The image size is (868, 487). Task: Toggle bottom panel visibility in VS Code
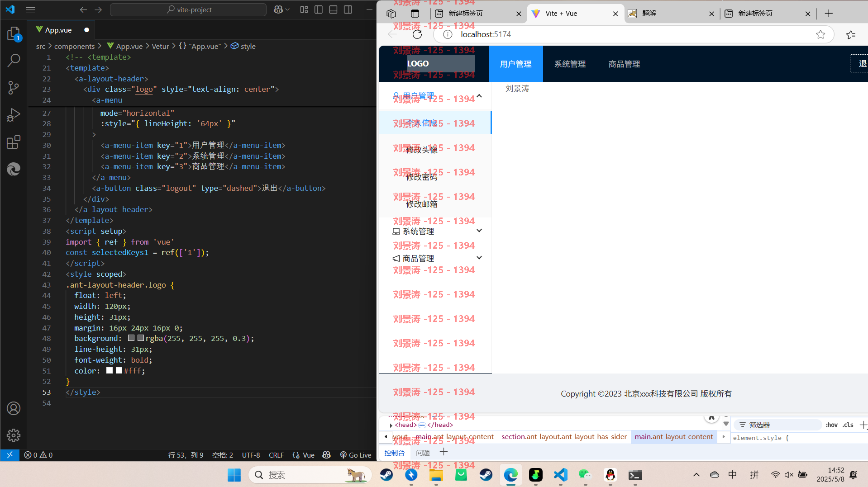333,9
